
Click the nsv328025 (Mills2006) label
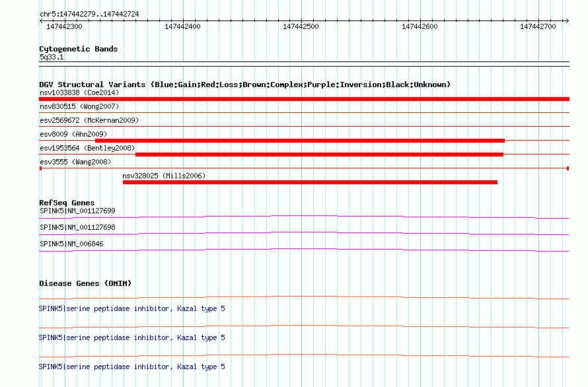click(164, 176)
